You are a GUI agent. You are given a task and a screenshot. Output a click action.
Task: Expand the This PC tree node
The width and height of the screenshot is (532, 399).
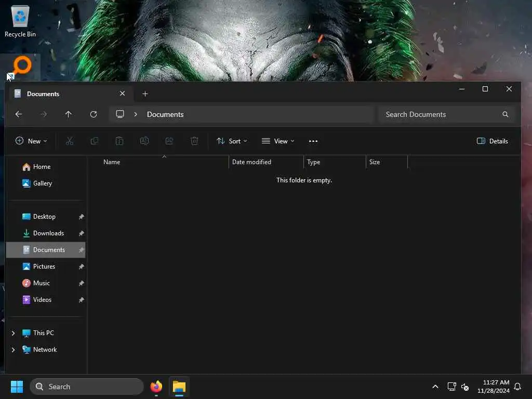click(13, 333)
